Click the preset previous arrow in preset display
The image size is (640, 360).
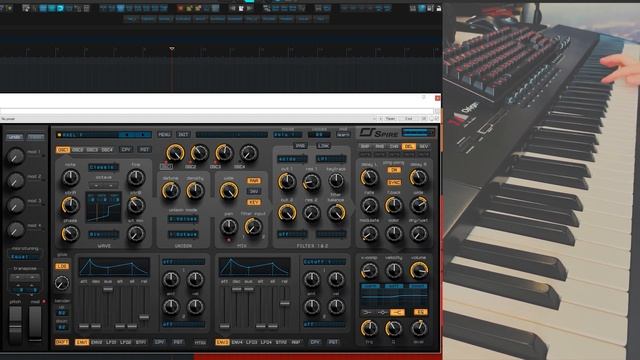tap(128, 135)
